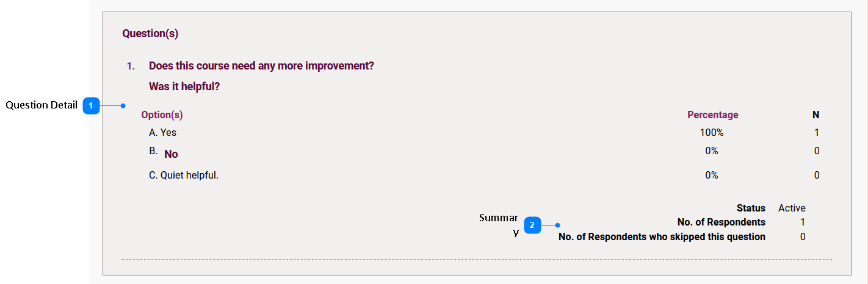Click the 'Was it helpful?' sub-question text
This screenshot has height=284, width=868.
pyautogui.click(x=184, y=87)
